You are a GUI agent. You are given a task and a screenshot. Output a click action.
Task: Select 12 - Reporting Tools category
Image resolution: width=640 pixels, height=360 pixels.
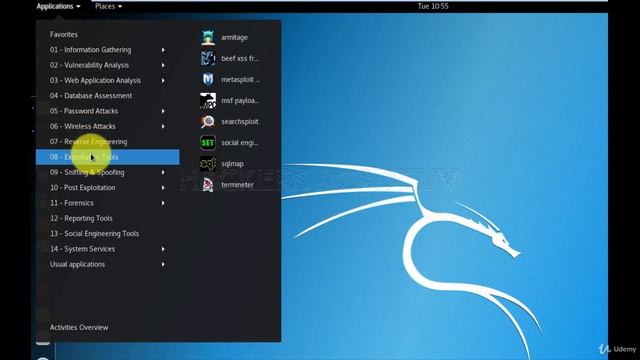[x=108, y=218]
